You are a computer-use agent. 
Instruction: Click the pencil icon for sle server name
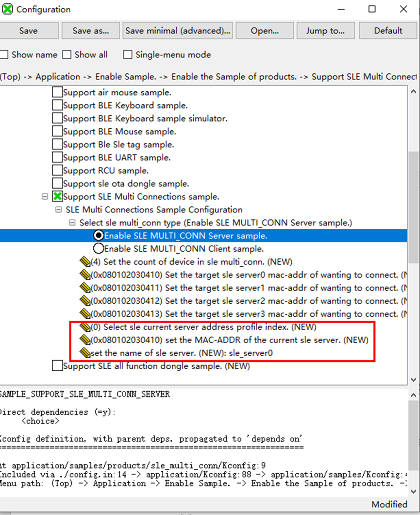(85, 353)
